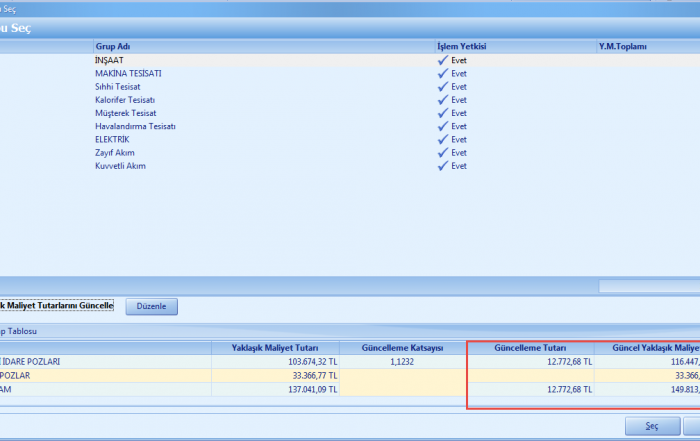This screenshot has width=700, height=441.
Task: Select the Havalandırma Tesisatı group row
Action: click(135, 127)
